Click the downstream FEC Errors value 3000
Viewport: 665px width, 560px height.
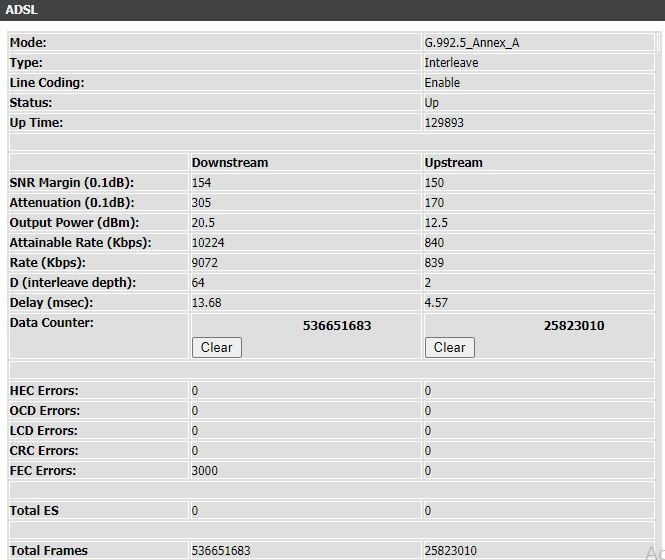coord(205,471)
